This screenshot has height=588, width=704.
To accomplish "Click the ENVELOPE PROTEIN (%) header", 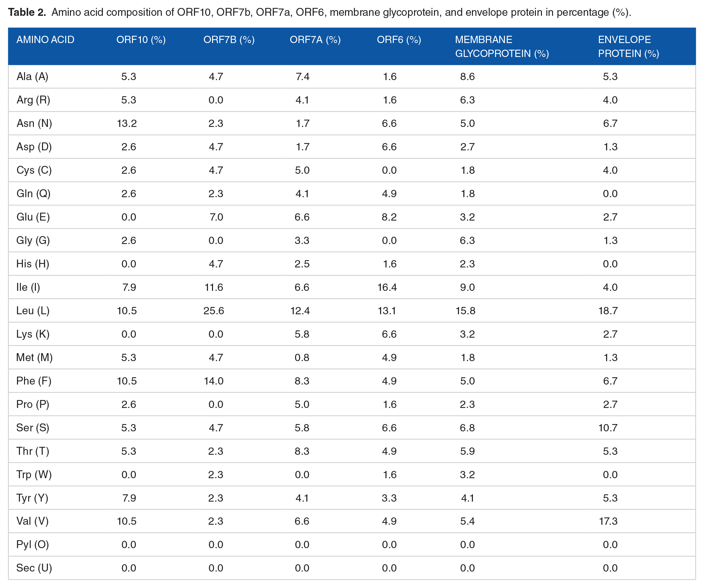I will pyautogui.click(x=629, y=47).
